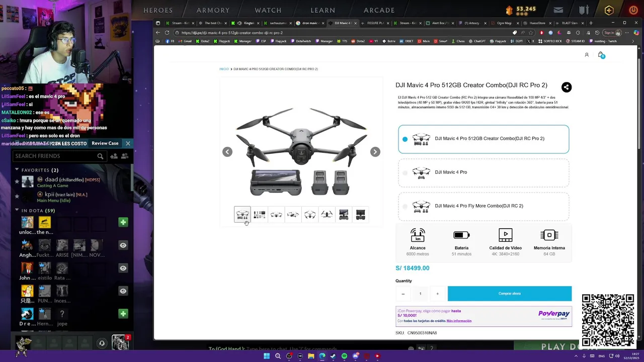Click the search magnifier in friends list
The image size is (644, 362).
pos(100,156)
